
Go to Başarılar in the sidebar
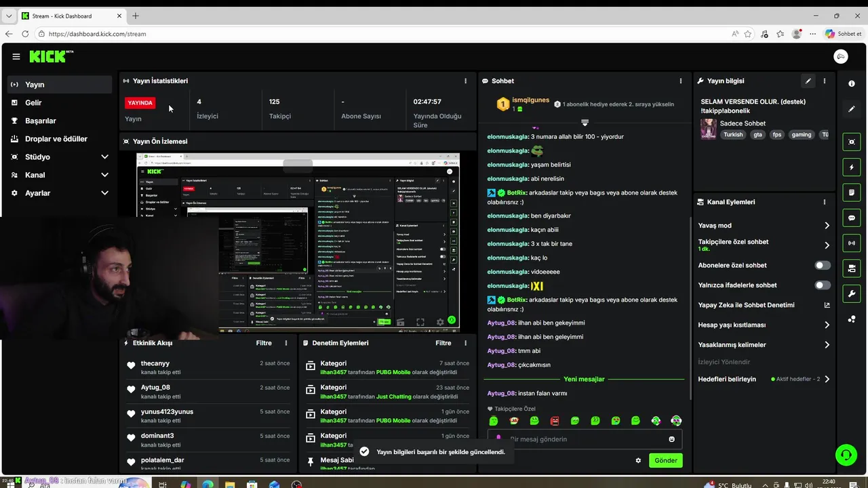(x=60, y=121)
